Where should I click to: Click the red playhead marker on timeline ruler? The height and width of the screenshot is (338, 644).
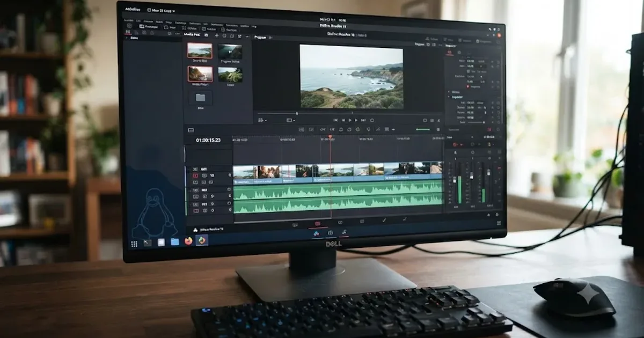[330, 136]
